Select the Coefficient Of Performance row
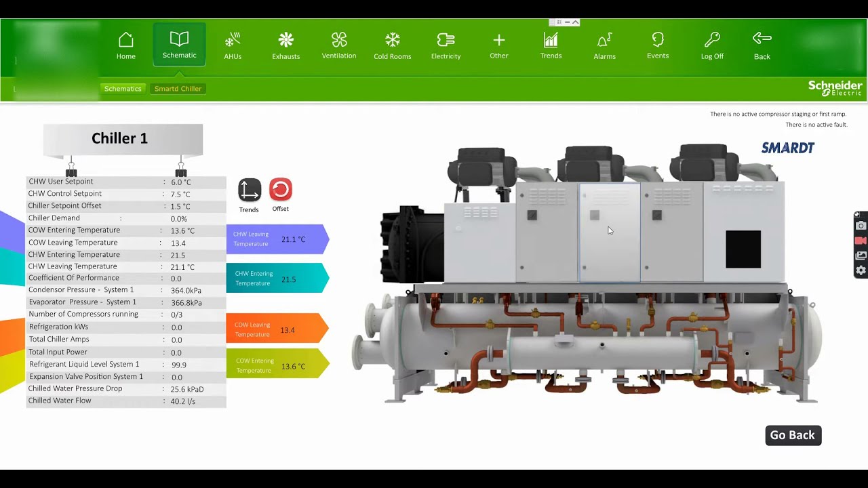Screen dimensions: 868x488 (126, 278)
